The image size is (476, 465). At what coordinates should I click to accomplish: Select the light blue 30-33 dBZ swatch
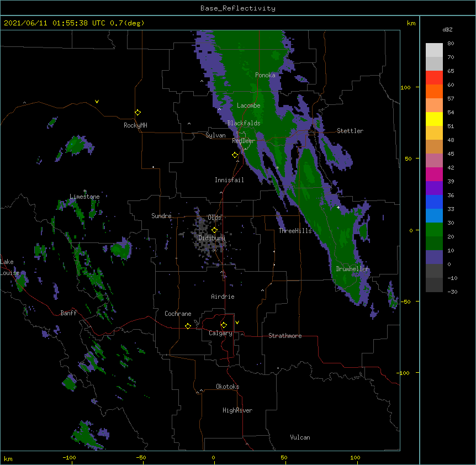[x=434, y=216]
